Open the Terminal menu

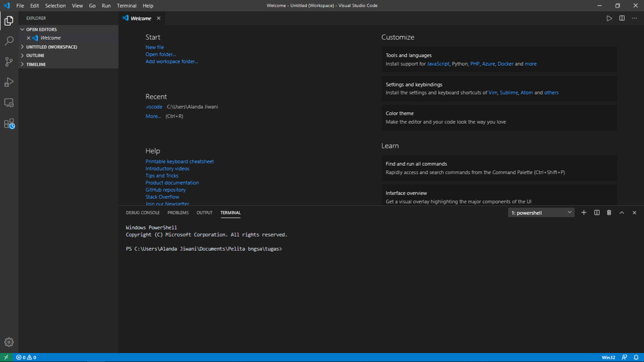click(x=126, y=6)
